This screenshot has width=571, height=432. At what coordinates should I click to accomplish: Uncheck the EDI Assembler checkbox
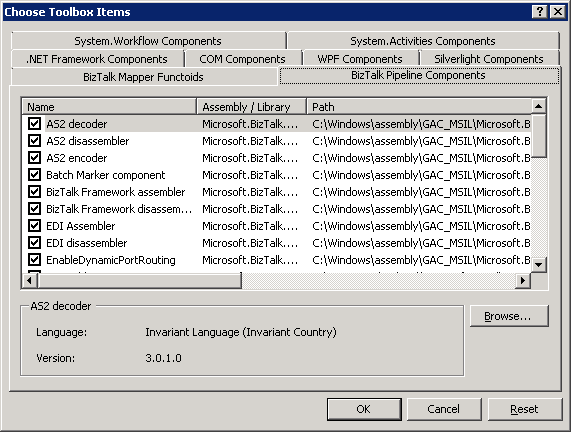click(35, 226)
